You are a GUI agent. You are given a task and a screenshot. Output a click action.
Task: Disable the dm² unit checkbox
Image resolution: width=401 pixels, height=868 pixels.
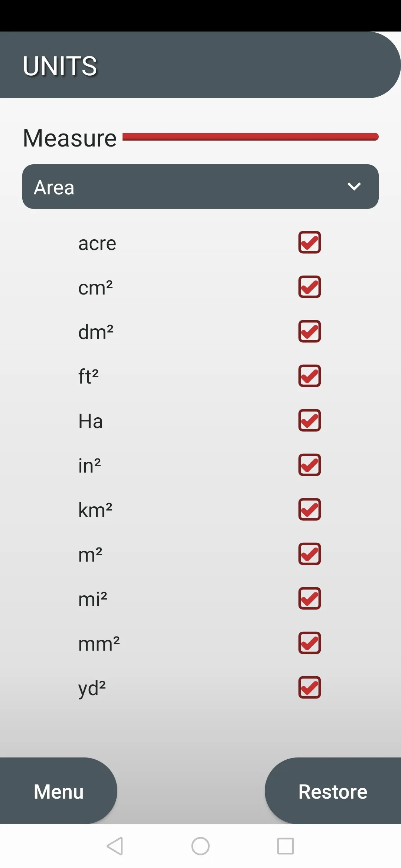tap(309, 332)
